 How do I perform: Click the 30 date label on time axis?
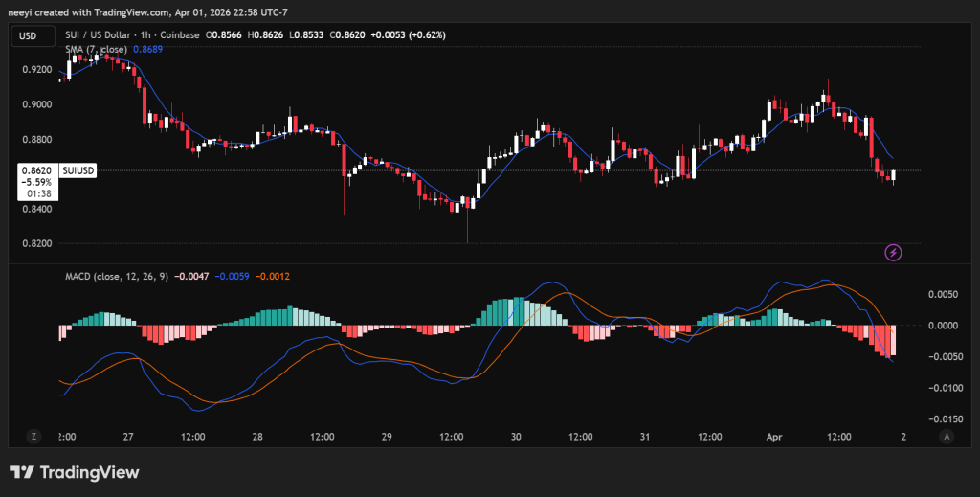(x=516, y=436)
